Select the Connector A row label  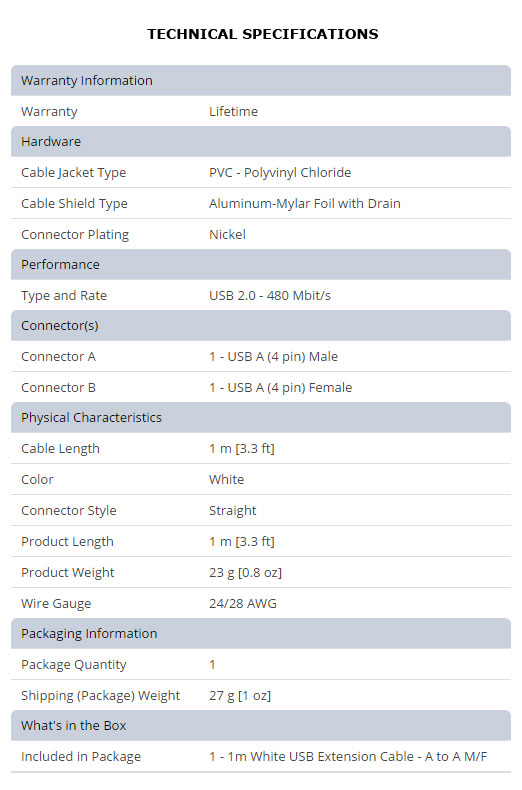(x=58, y=357)
